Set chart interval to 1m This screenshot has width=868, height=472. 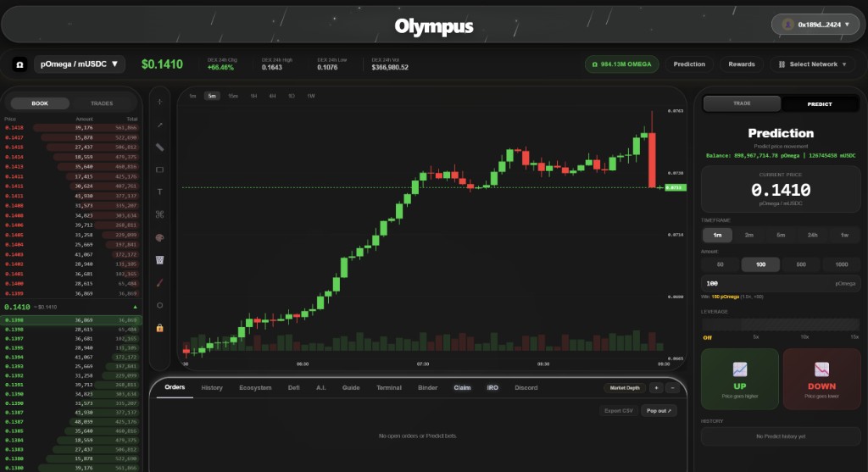click(x=192, y=97)
